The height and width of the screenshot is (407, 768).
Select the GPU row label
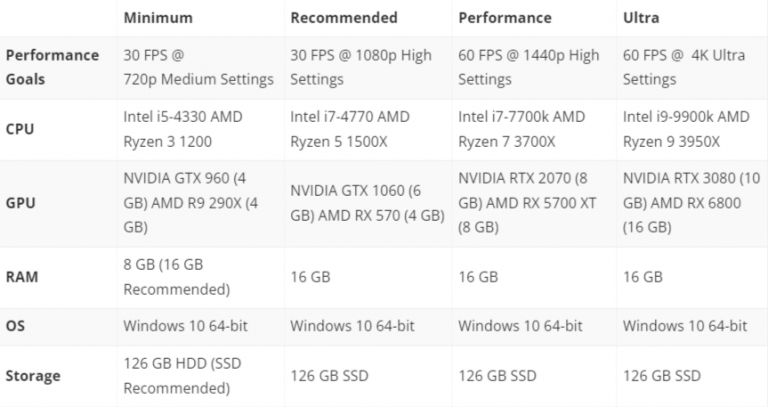(21, 203)
